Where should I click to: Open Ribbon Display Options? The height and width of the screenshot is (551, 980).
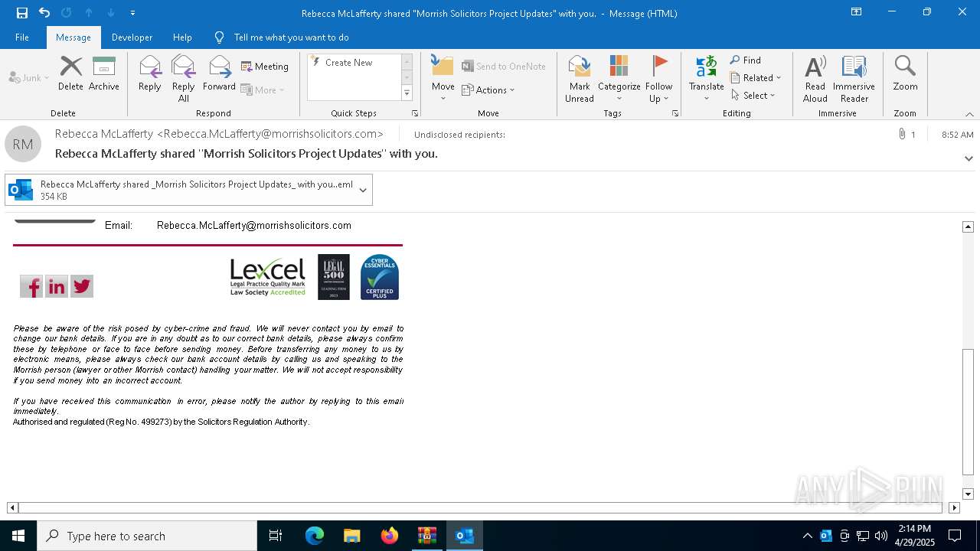[857, 12]
